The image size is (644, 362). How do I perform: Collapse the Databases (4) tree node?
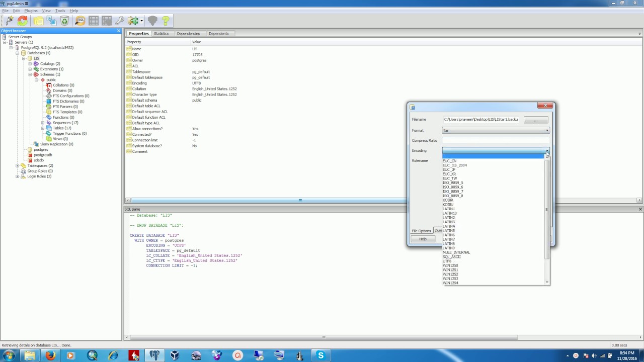click(x=17, y=53)
